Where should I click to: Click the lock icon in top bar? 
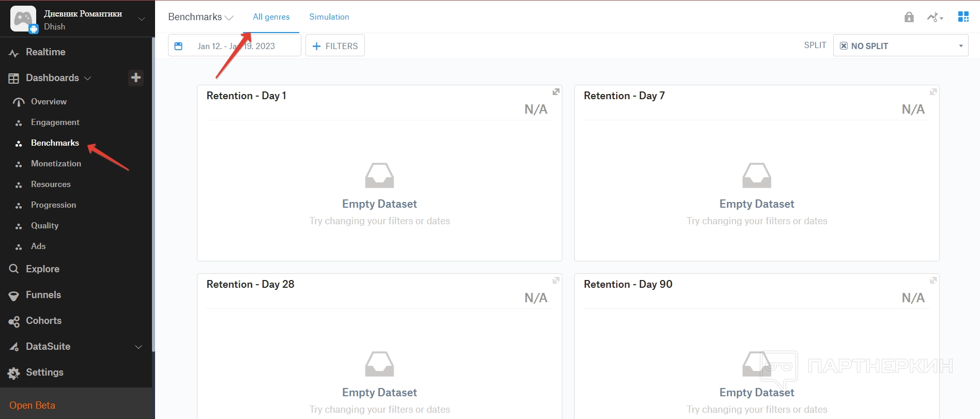[909, 17]
